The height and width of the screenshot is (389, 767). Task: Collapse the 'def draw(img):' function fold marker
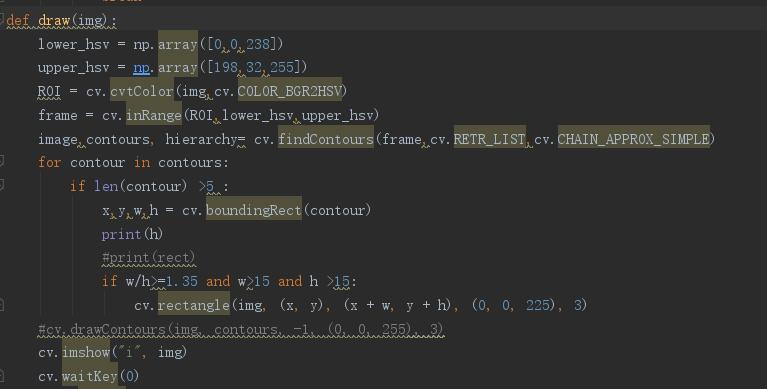click(2, 20)
